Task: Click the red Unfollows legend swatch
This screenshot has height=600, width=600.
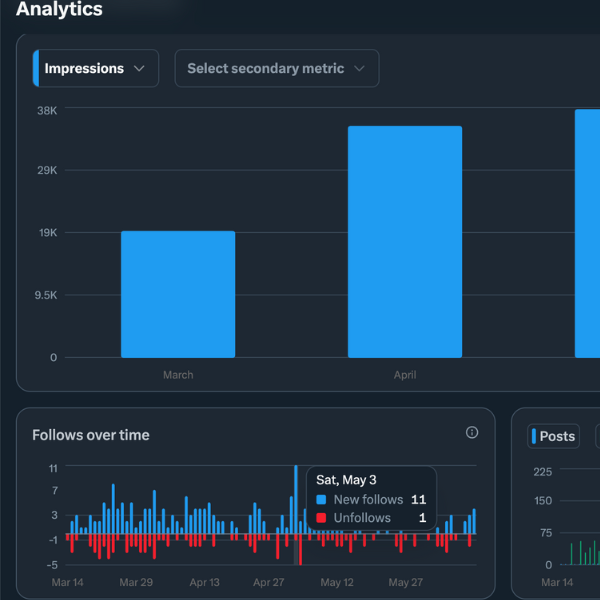Action: (321, 518)
